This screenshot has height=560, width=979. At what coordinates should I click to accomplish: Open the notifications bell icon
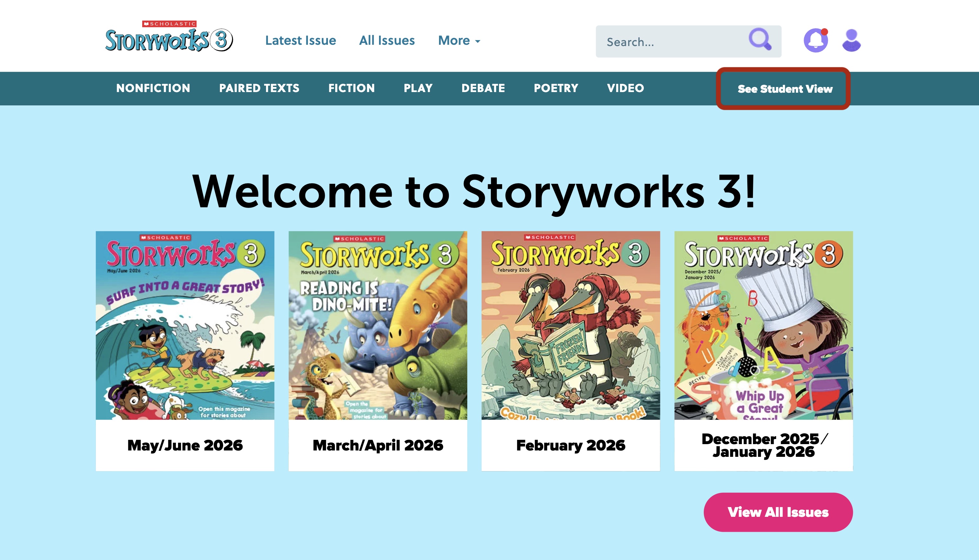pyautogui.click(x=816, y=40)
